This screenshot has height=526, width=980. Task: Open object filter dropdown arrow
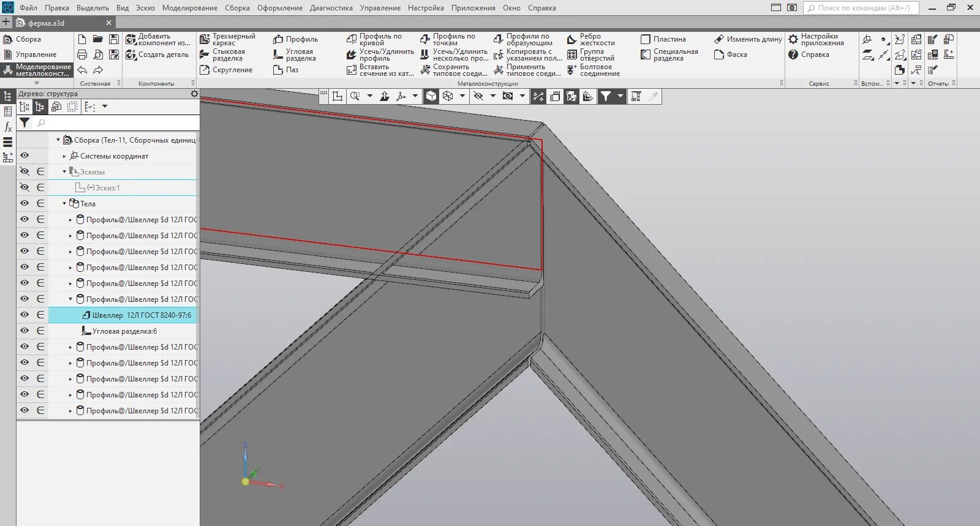click(620, 96)
